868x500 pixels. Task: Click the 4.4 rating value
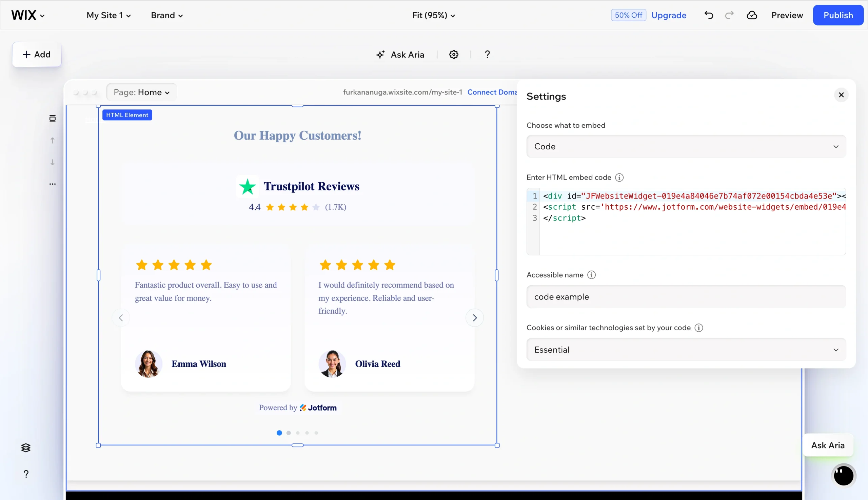click(x=255, y=207)
